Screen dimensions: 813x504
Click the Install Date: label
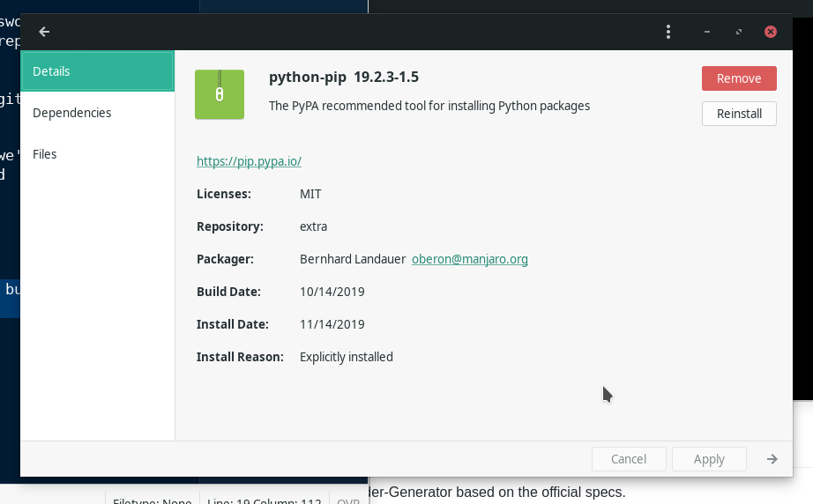[232, 324]
